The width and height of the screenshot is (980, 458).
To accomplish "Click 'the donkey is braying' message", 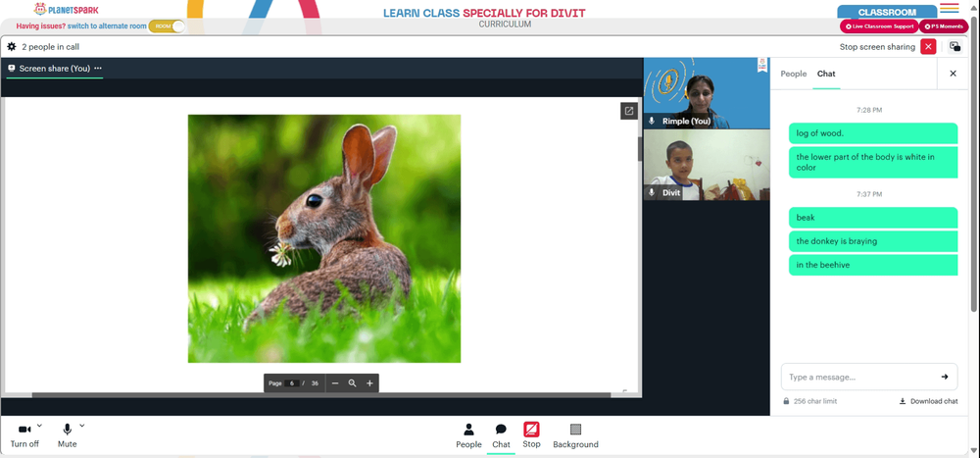I will pyautogui.click(x=873, y=241).
